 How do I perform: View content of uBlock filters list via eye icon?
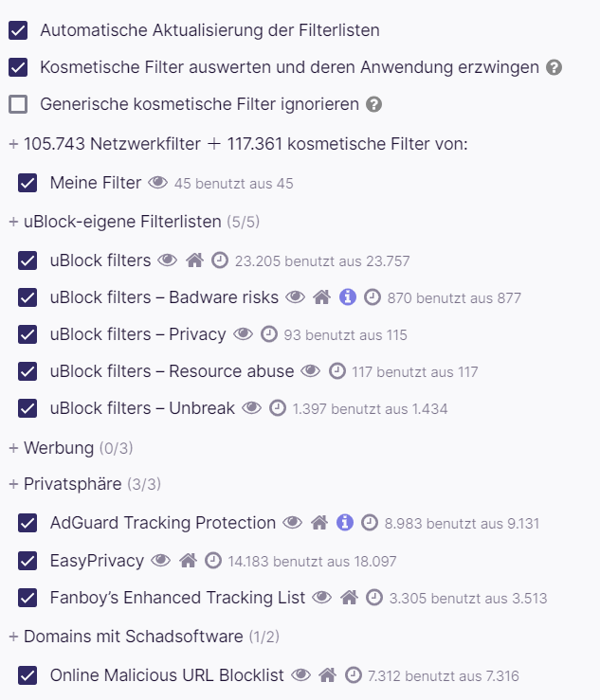(168, 260)
